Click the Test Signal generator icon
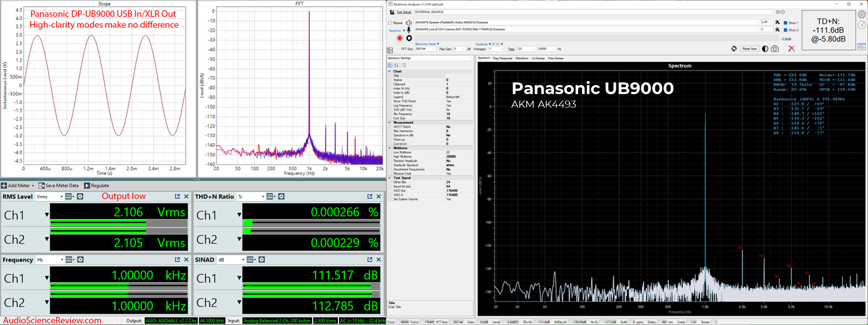Viewport: 868px width, 325px height. point(392,12)
